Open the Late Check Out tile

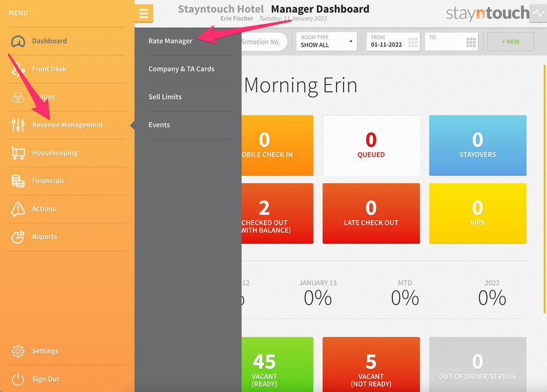371,214
